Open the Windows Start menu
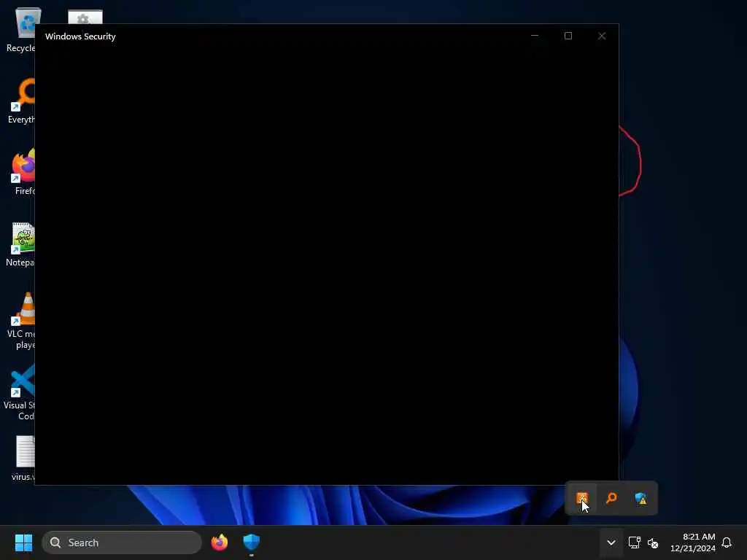This screenshot has height=560, width=747. point(23,542)
